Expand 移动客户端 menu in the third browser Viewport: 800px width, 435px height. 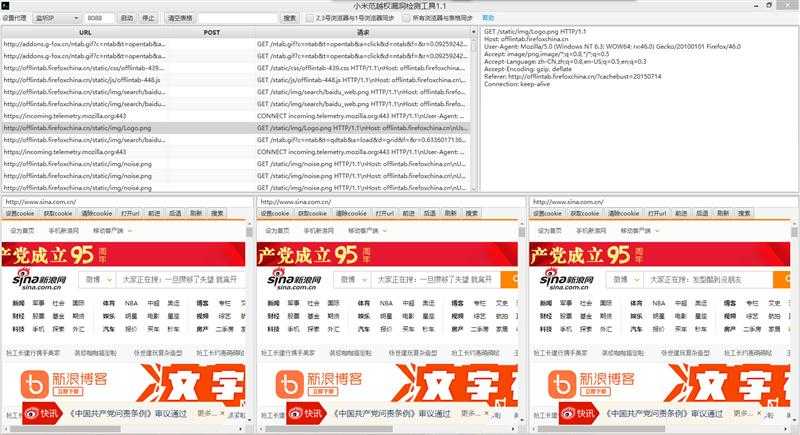640,231
